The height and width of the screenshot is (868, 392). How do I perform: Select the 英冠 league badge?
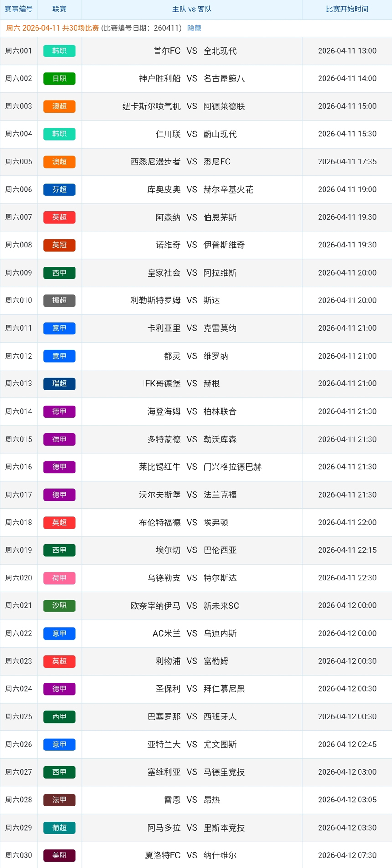click(59, 245)
